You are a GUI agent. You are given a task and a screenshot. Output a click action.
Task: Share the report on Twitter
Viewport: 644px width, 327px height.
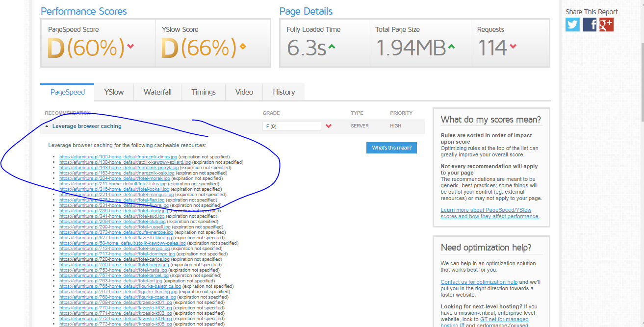(x=572, y=25)
